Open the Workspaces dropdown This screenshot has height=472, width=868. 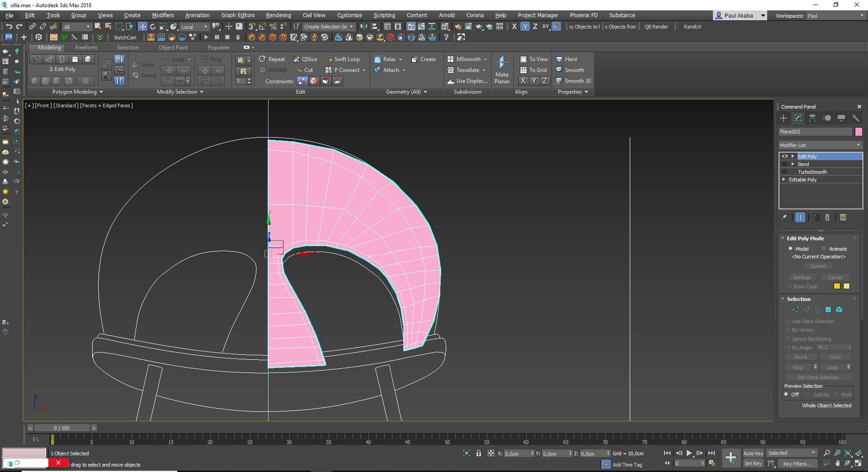click(x=835, y=16)
